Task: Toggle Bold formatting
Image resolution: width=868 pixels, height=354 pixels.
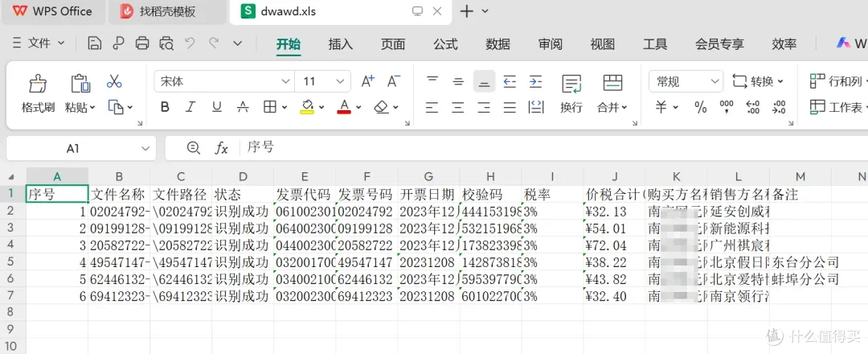Action: 165,107
